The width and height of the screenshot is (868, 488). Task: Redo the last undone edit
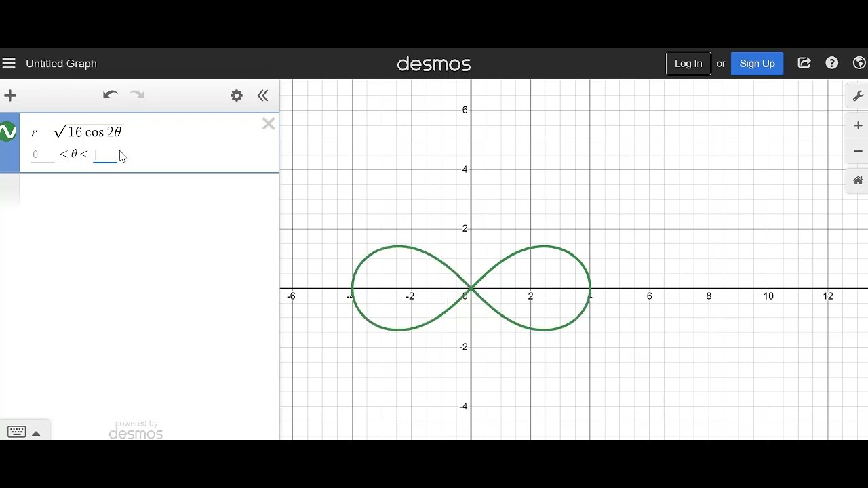[x=137, y=96]
